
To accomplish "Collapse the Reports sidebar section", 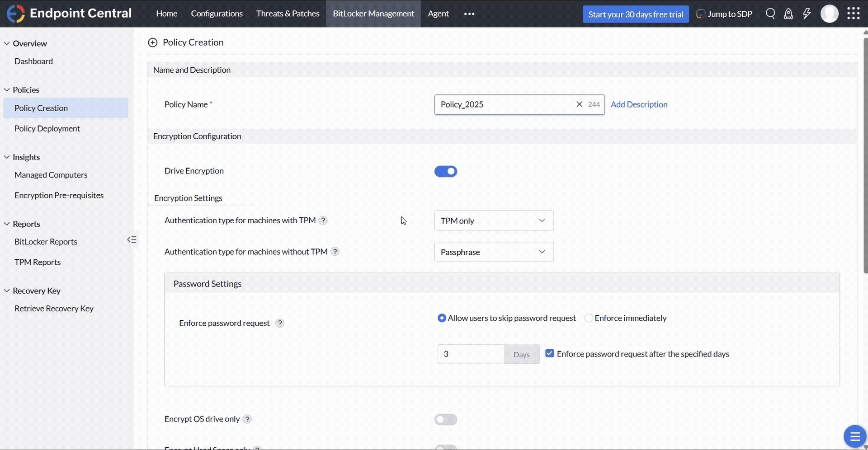I will pyautogui.click(x=7, y=224).
